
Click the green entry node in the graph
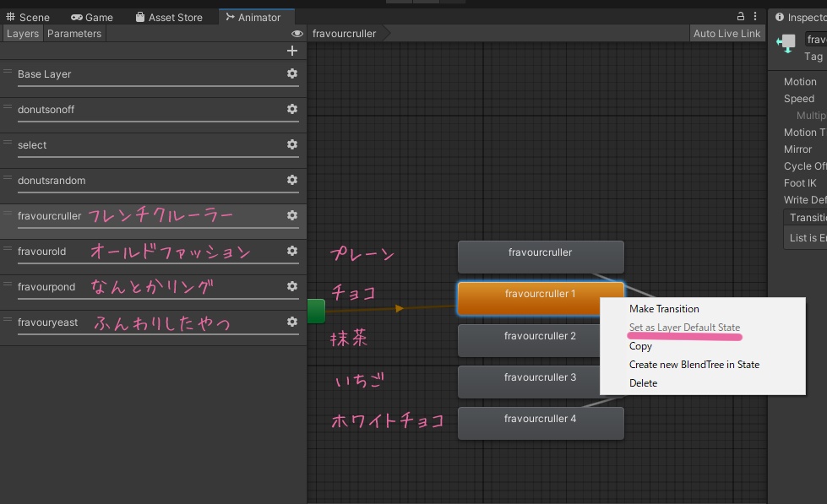point(316,311)
